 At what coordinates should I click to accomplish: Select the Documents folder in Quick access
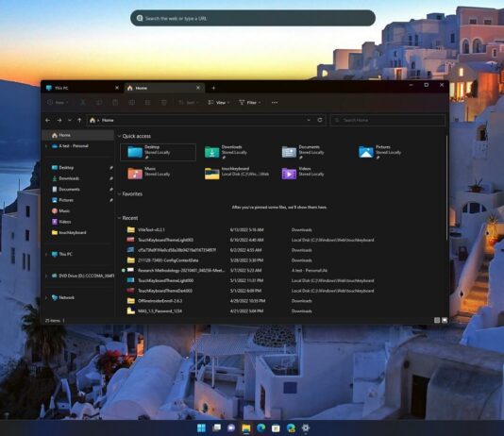tap(311, 152)
